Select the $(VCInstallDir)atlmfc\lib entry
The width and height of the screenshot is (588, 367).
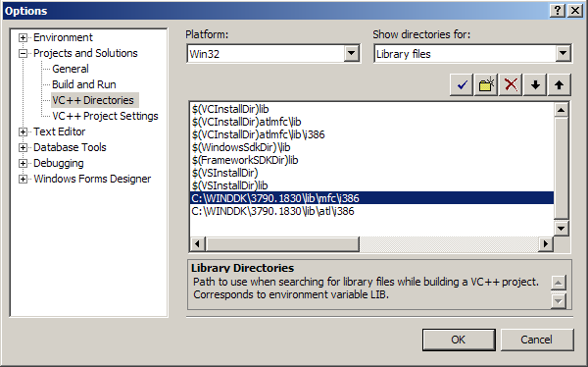point(371,122)
